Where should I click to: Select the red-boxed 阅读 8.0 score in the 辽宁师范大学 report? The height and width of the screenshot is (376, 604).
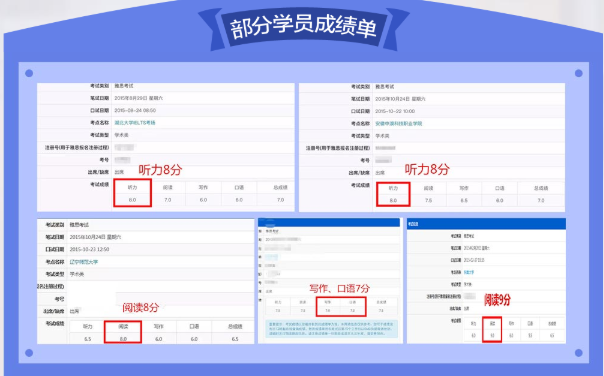tap(123, 332)
